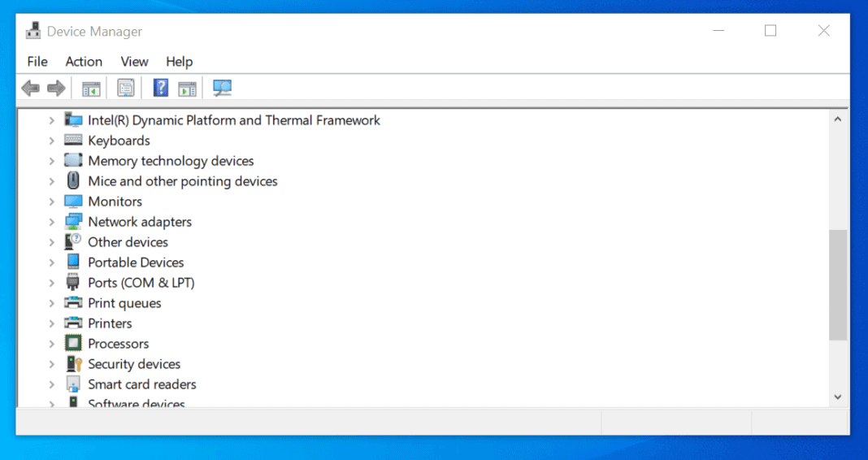Click the scrollbar down arrow
This screenshot has height=460, width=868.
click(838, 397)
